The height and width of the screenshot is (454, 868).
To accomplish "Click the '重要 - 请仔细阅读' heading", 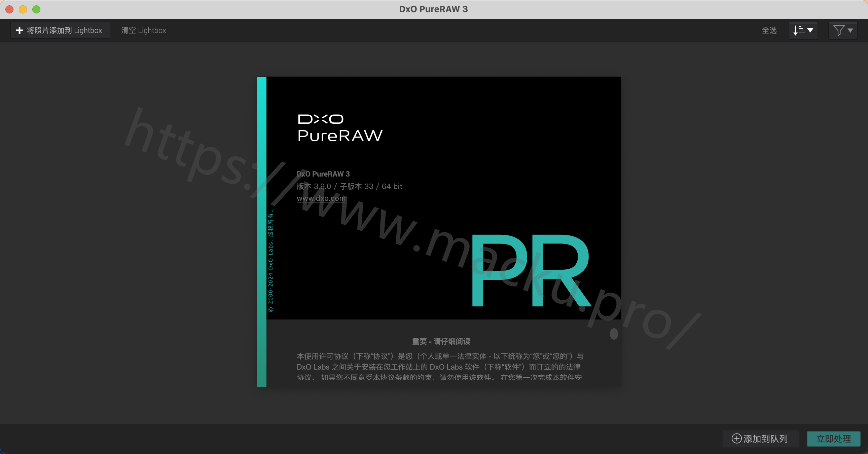I will (441, 341).
